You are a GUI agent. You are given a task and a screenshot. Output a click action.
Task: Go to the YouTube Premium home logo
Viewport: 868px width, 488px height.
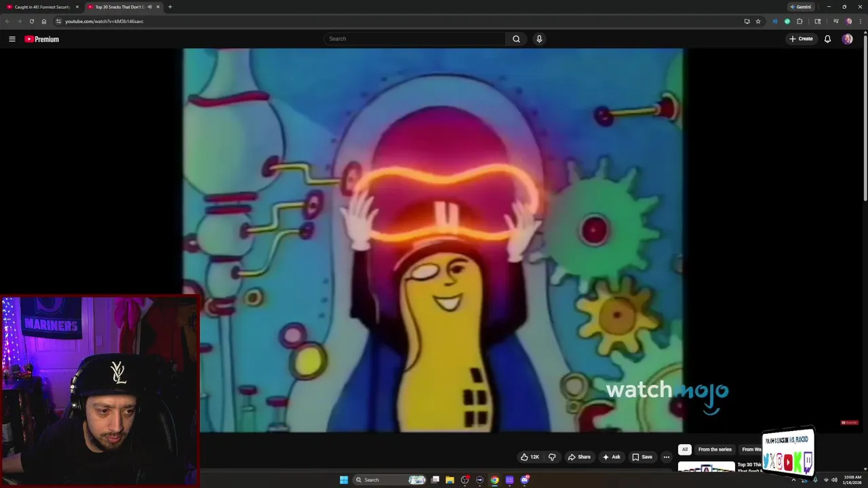(42, 39)
